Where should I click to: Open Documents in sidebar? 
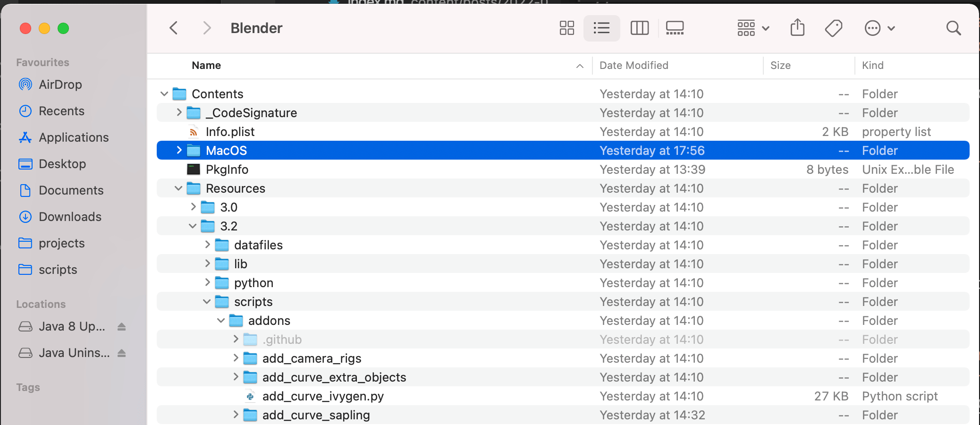[x=71, y=190]
